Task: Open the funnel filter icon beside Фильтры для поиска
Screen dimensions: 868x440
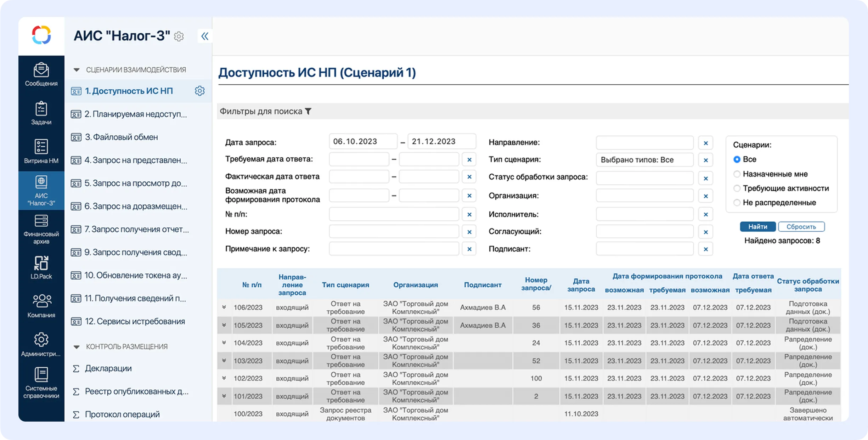Action: pyautogui.click(x=309, y=111)
